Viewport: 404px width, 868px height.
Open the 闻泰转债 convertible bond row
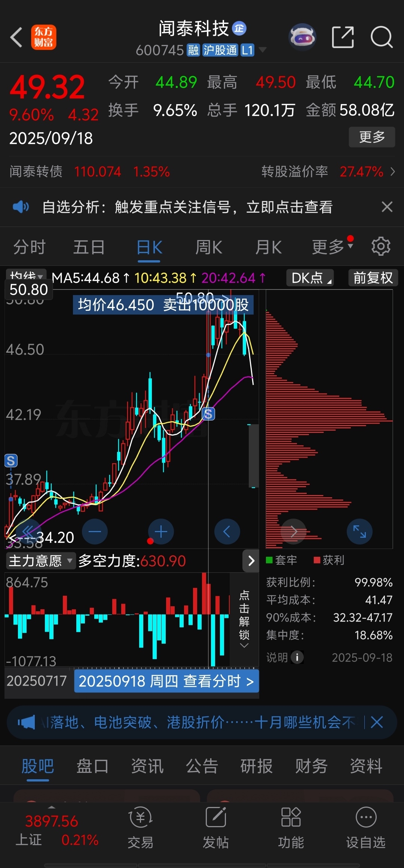[90, 172]
